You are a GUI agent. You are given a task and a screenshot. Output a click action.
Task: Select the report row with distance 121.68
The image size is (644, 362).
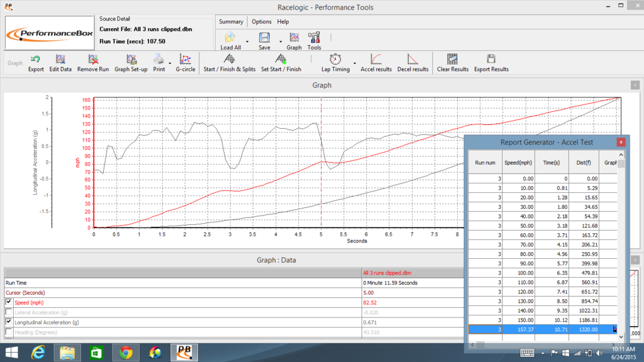pos(543,226)
